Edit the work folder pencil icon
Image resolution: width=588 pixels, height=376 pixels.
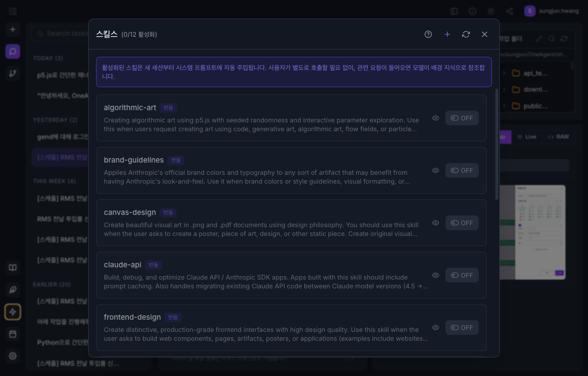(539, 39)
